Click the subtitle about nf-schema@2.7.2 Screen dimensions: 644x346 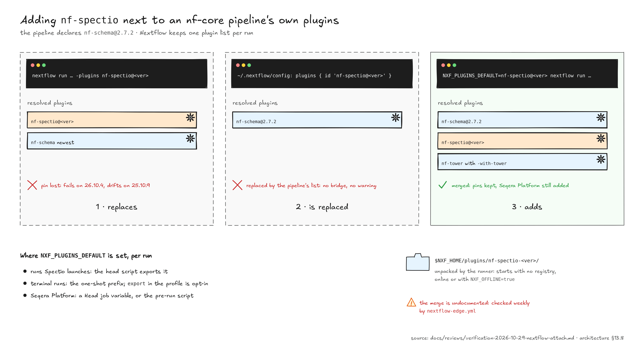(136, 33)
